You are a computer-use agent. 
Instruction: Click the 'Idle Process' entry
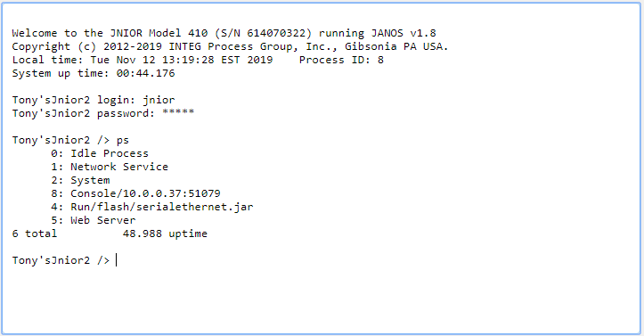110,153
